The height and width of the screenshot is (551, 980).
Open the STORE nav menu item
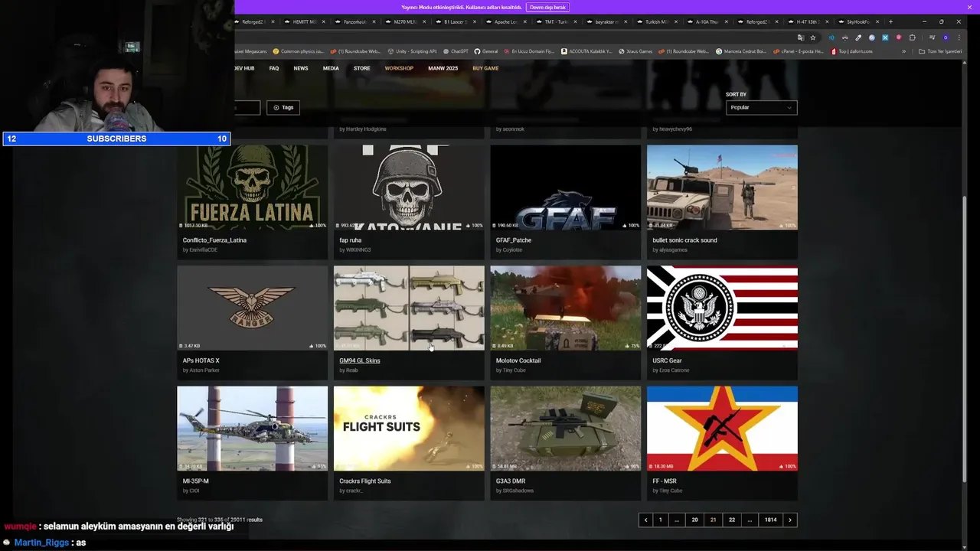pyautogui.click(x=361, y=68)
